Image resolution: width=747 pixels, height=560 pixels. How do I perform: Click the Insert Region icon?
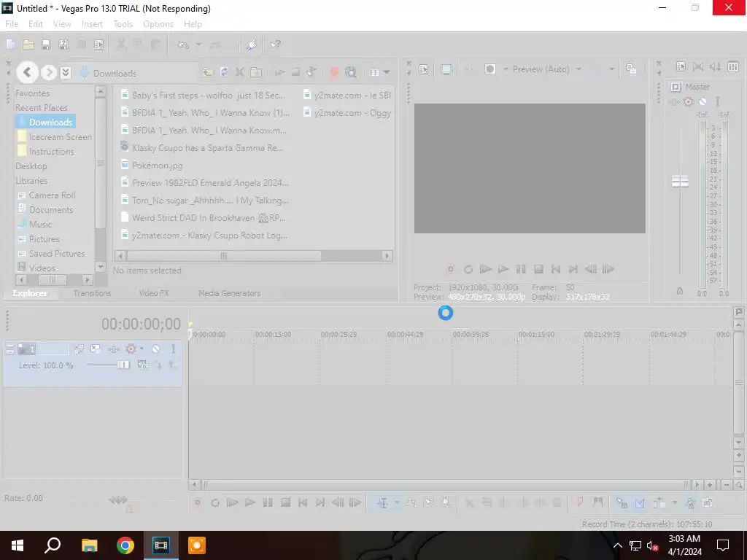click(x=598, y=502)
